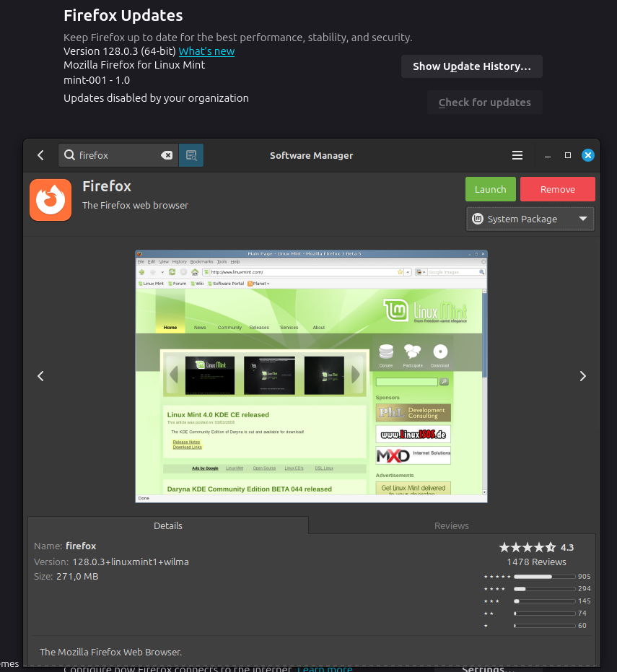Select the size 271,0 MB text

coord(77,577)
